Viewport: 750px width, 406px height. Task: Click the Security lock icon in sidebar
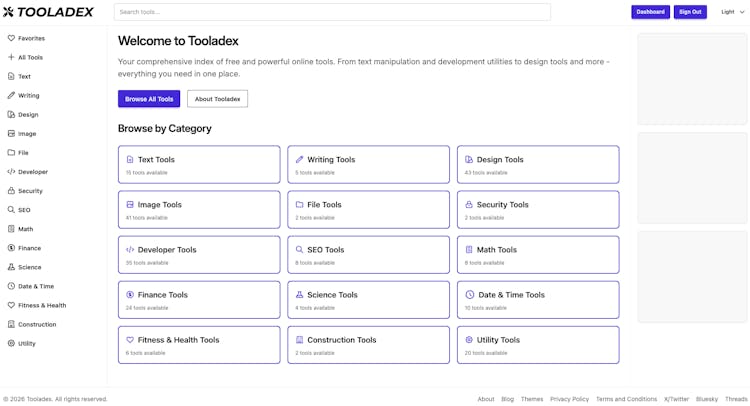(11, 191)
